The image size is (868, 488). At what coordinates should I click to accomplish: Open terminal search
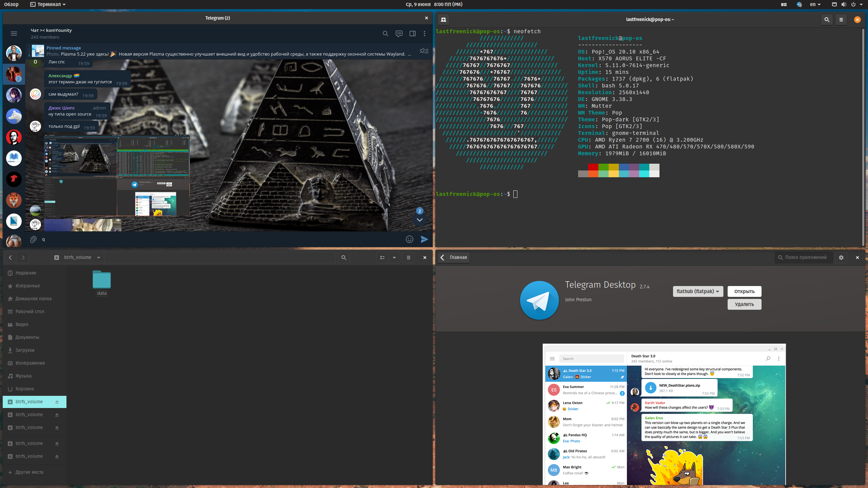(827, 20)
